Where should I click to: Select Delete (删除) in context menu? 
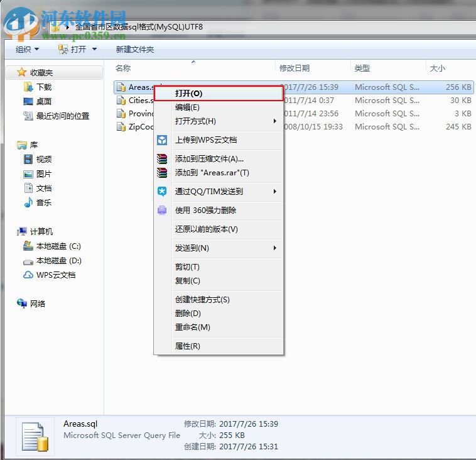point(219,313)
